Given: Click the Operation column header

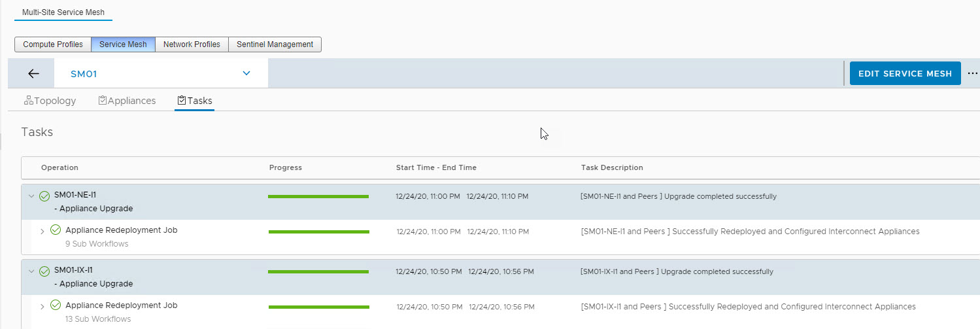Looking at the screenshot, I should tap(59, 167).
